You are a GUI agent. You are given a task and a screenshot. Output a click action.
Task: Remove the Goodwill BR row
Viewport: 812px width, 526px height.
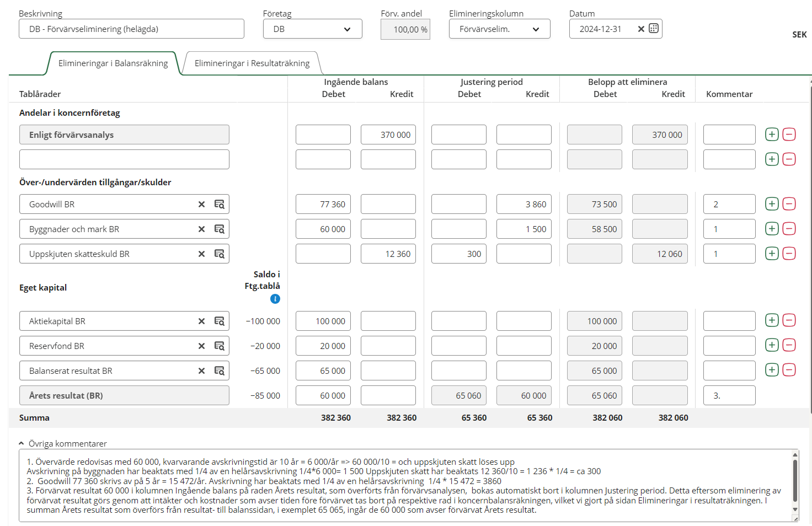click(789, 204)
